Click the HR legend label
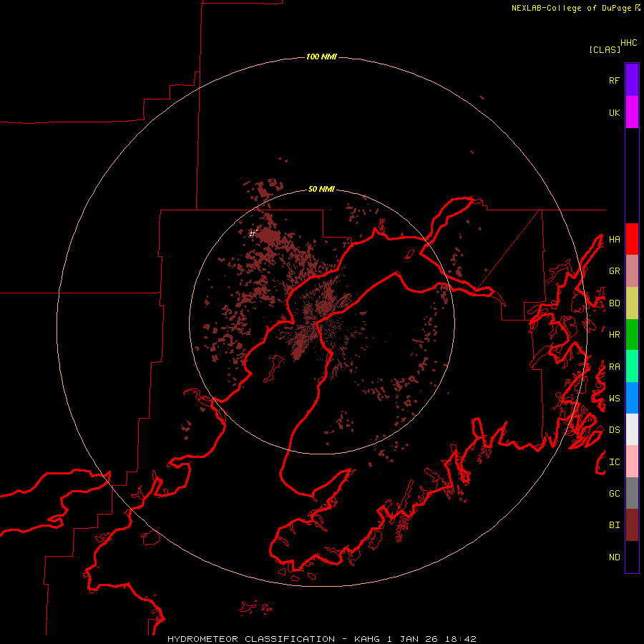This screenshot has width=644, height=644. [614, 335]
